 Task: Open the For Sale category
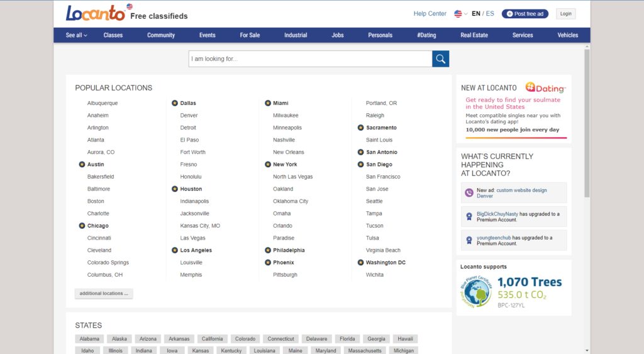pyautogui.click(x=250, y=35)
